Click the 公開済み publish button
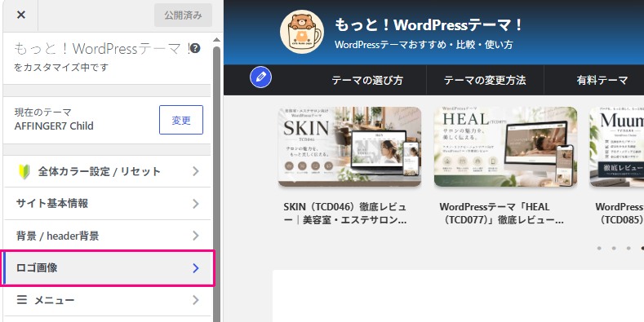This screenshot has height=322, width=644. (183, 15)
